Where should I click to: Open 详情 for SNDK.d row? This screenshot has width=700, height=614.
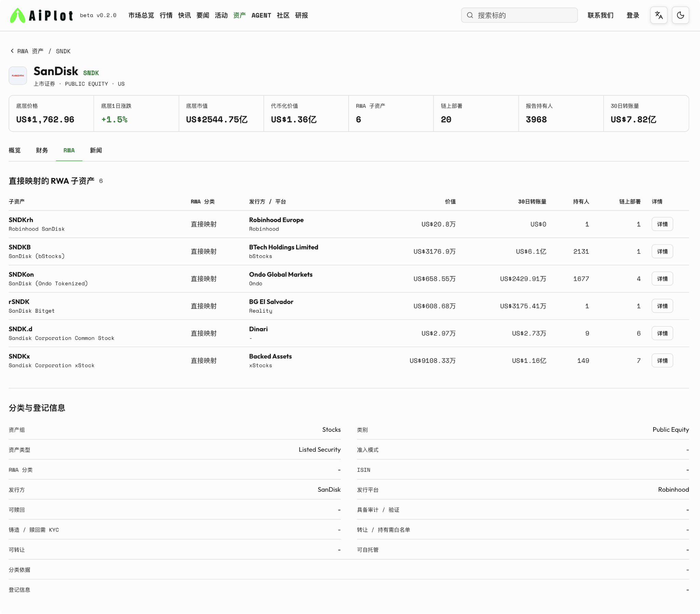(x=662, y=333)
